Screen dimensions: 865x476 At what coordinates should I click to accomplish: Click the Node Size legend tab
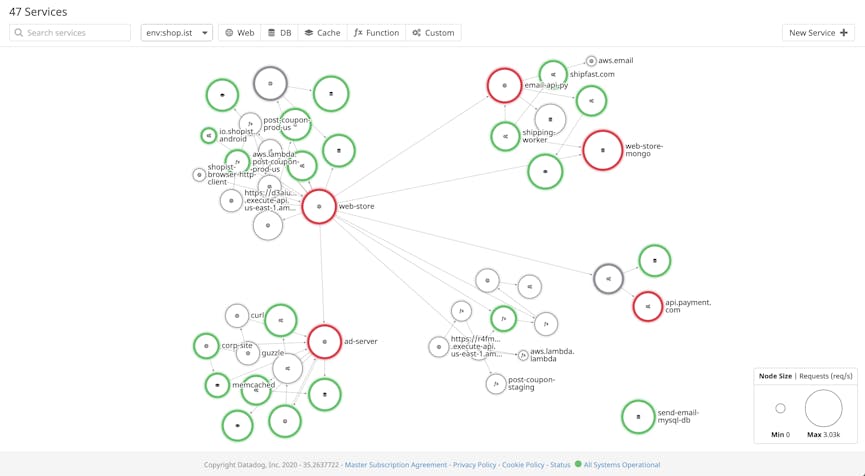click(775, 376)
